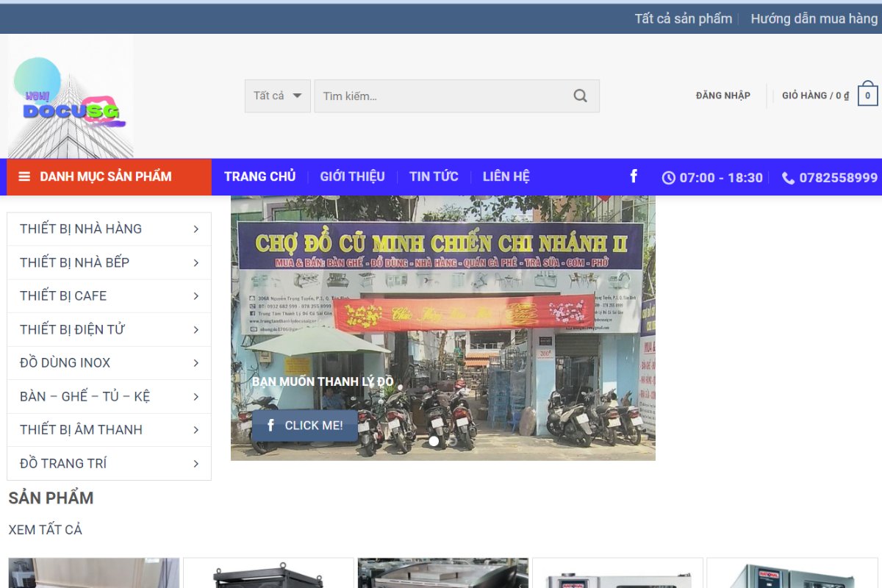Expand Bàn – Ghế – Tủ – Kệ arrow
The height and width of the screenshot is (588, 882).
(x=196, y=396)
